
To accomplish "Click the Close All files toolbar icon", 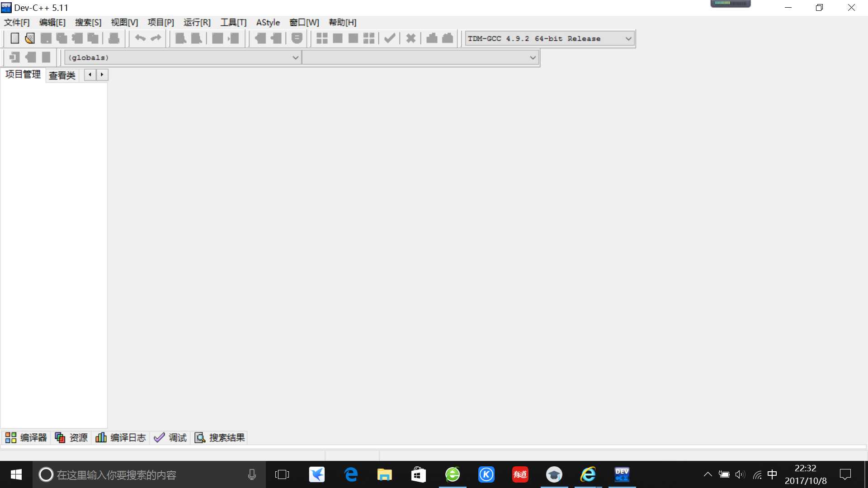I will click(x=93, y=38).
